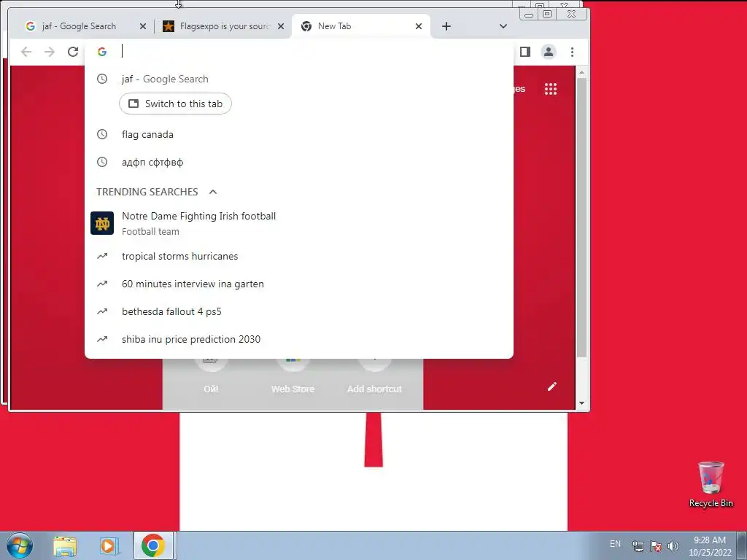Screen dimensions: 747x560
Task: Toggle the side panel icon
Action: [525, 52]
